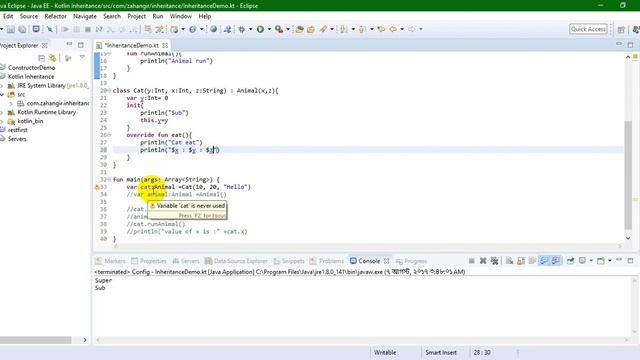This screenshot has height=360, width=640.
Task: Click the Run green play icon
Action: 260,29
